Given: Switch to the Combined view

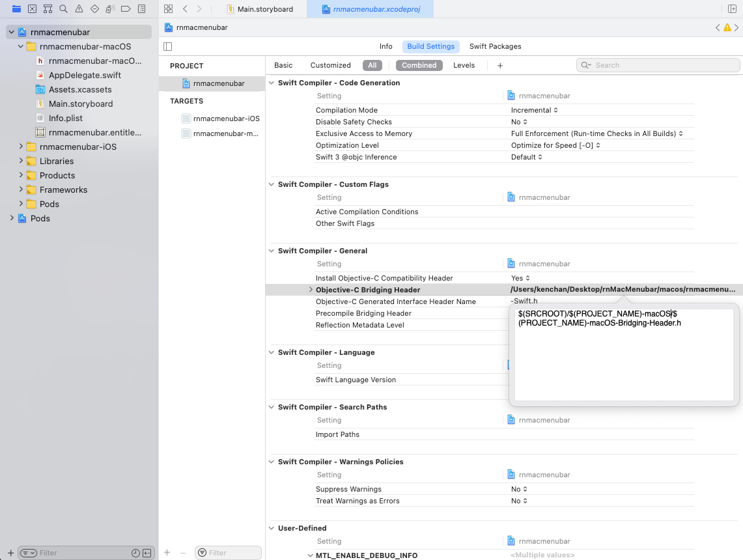Looking at the screenshot, I should [x=419, y=65].
